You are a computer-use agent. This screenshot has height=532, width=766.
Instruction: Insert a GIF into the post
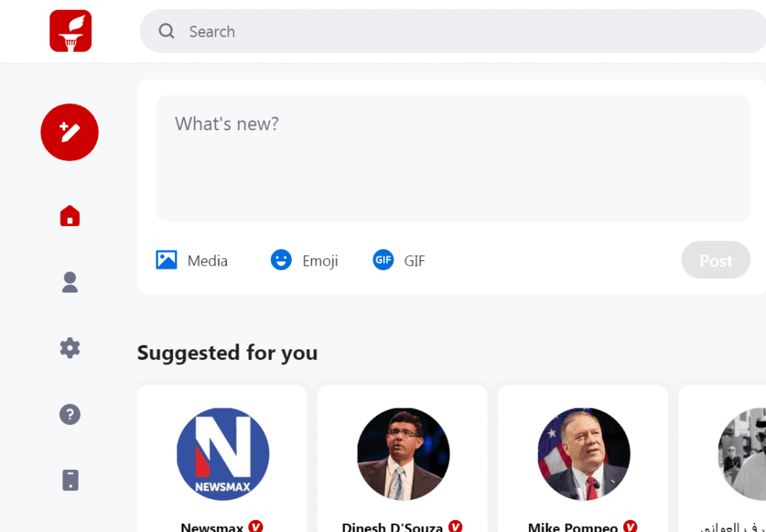click(399, 260)
